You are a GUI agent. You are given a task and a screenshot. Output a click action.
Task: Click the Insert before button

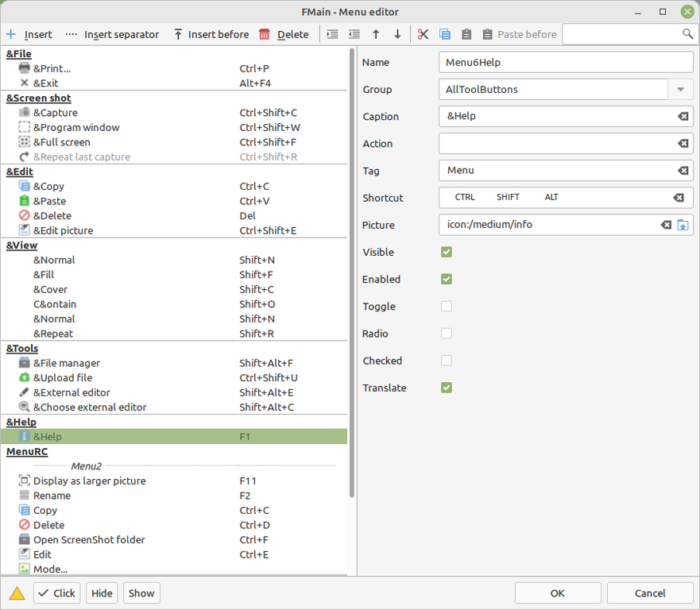click(211, 34)
